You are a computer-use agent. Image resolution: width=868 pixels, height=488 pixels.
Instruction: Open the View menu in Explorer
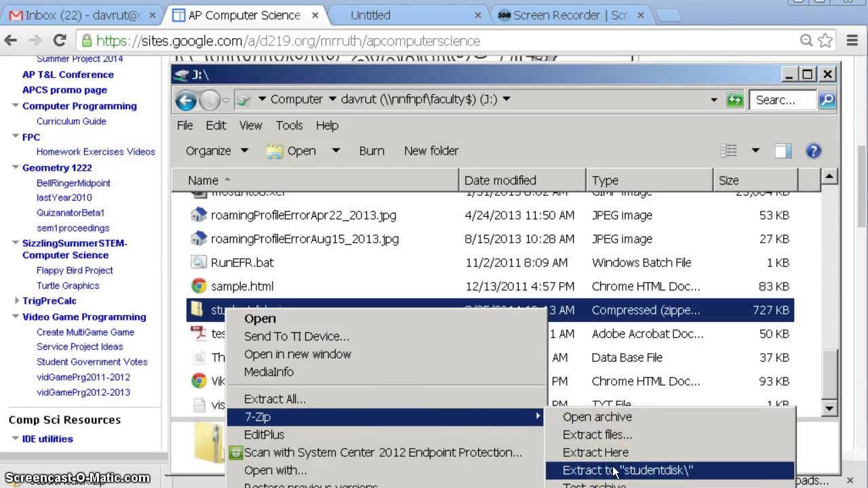(x=250, y=125)
